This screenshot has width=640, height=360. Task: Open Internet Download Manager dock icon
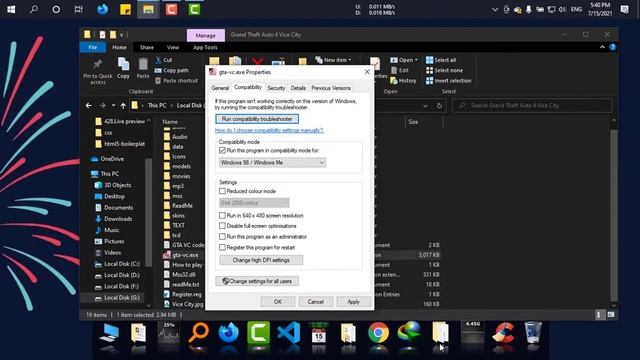pyautogui.click(x=409, y=333)
